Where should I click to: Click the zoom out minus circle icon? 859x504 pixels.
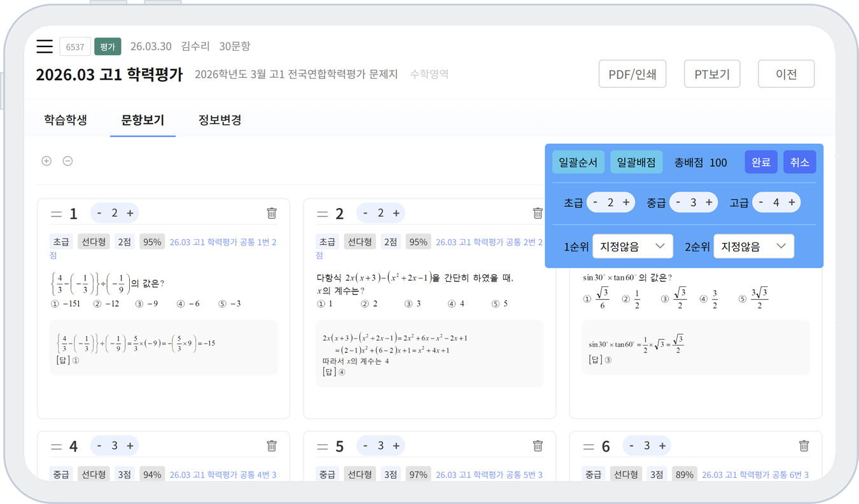point(67,161)
